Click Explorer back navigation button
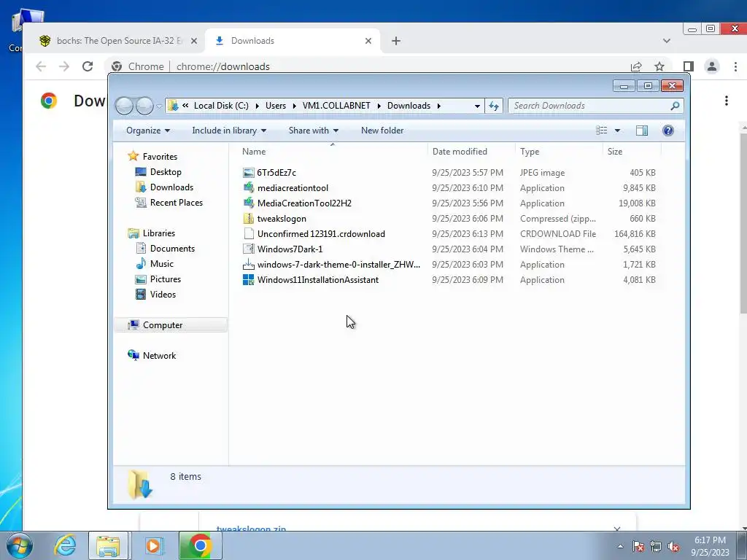This screenshot has height=560, width=747. 124,106
